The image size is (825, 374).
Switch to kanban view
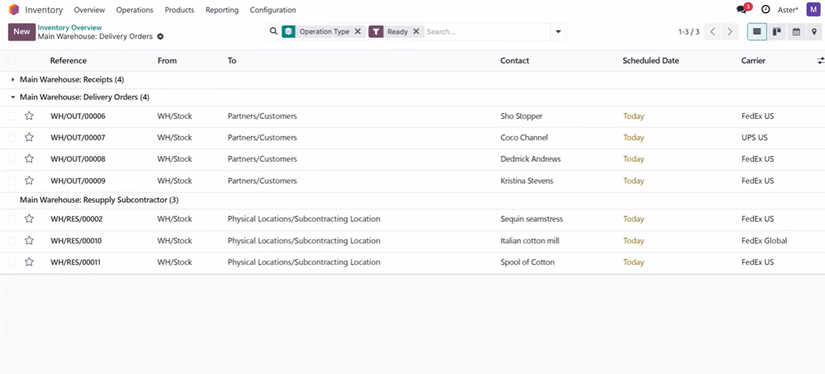click(777, 32)
